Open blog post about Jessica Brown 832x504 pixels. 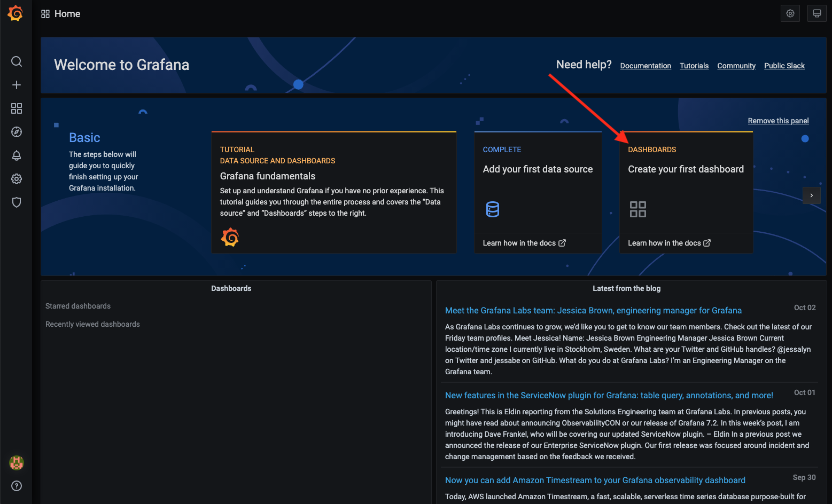click(x=593, y=311)
